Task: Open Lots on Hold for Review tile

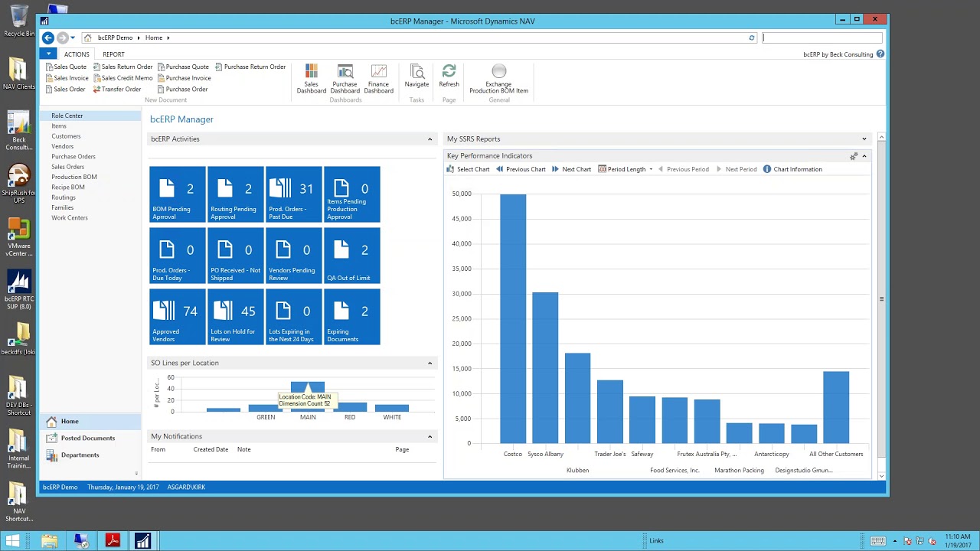Action: (x=236, y=317)
